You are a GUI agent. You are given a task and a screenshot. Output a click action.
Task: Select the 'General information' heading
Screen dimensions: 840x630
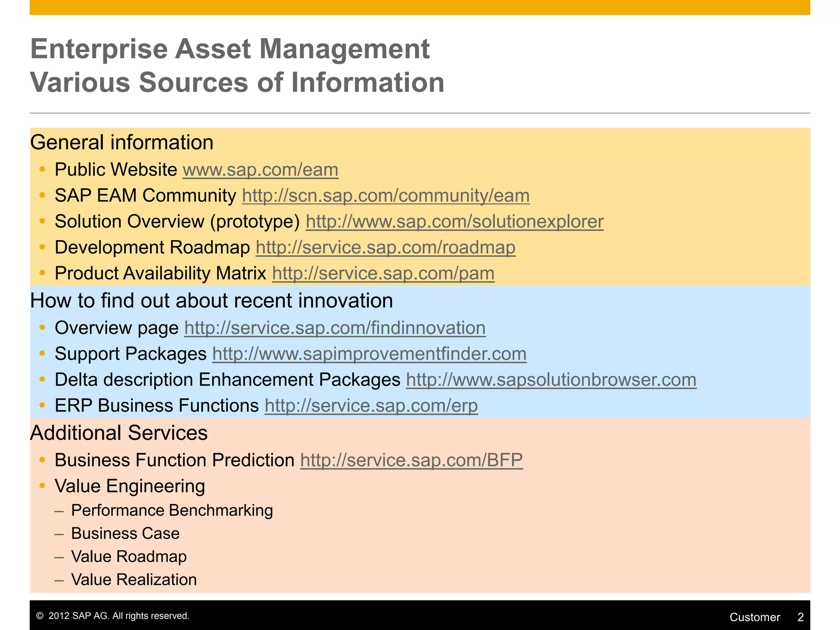pyautogui.click(x=122, y=142)
